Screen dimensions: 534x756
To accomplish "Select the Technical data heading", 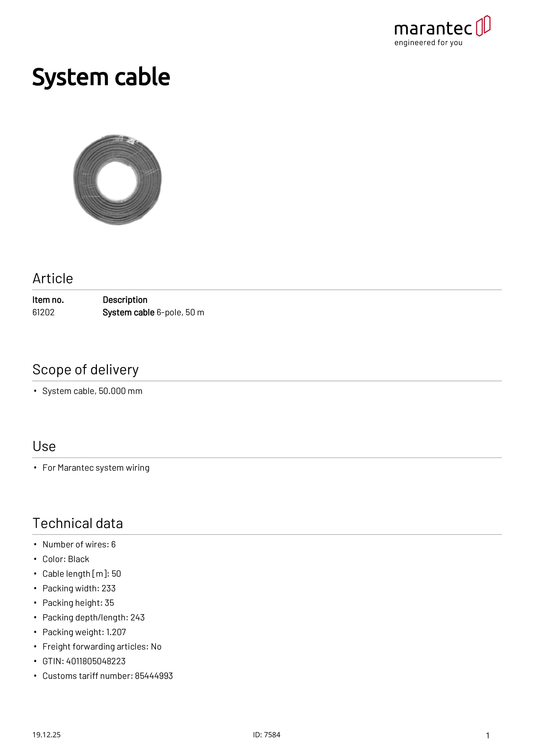I will [78, 523].
